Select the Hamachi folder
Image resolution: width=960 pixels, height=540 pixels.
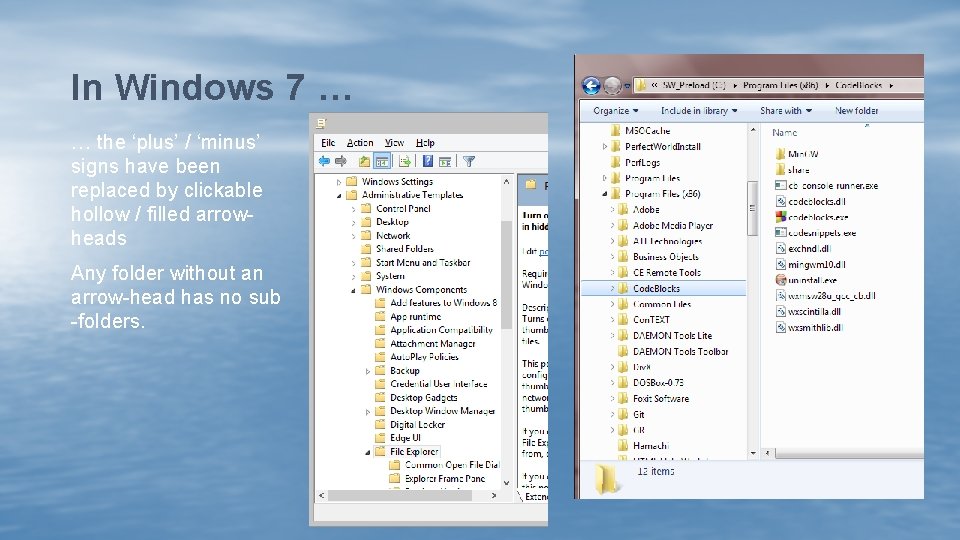pos(651,446)
